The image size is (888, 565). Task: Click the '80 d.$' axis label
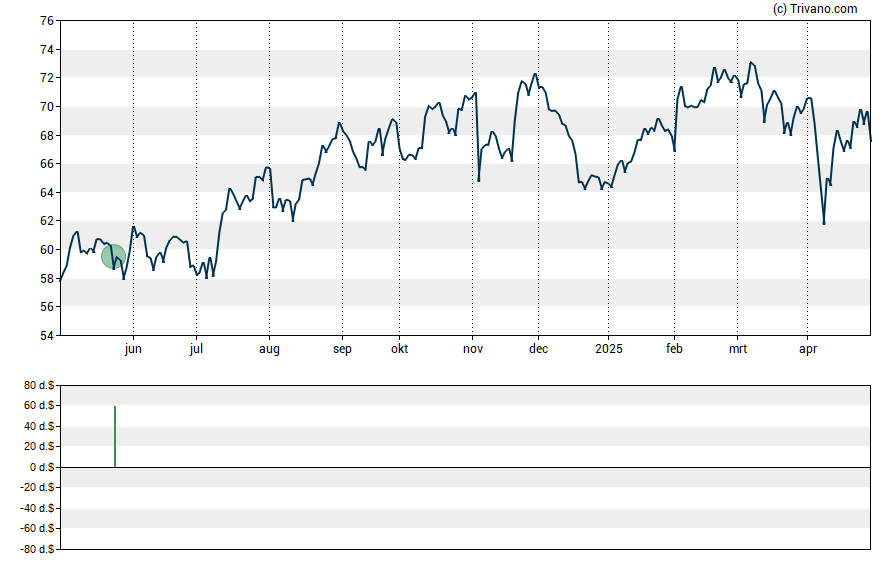click(x=39, y=386)
